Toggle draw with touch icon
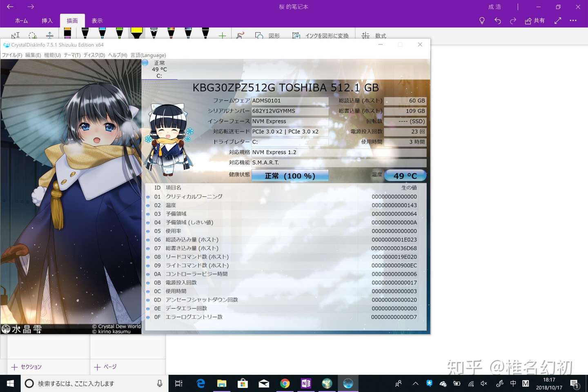This screenshot has width=588, height=392. (x=240, y=36)
